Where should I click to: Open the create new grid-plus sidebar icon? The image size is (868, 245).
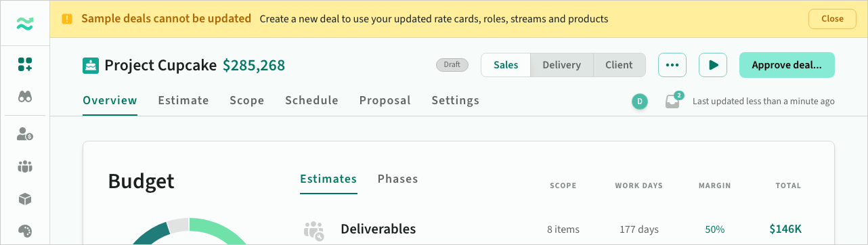[25, 65]
